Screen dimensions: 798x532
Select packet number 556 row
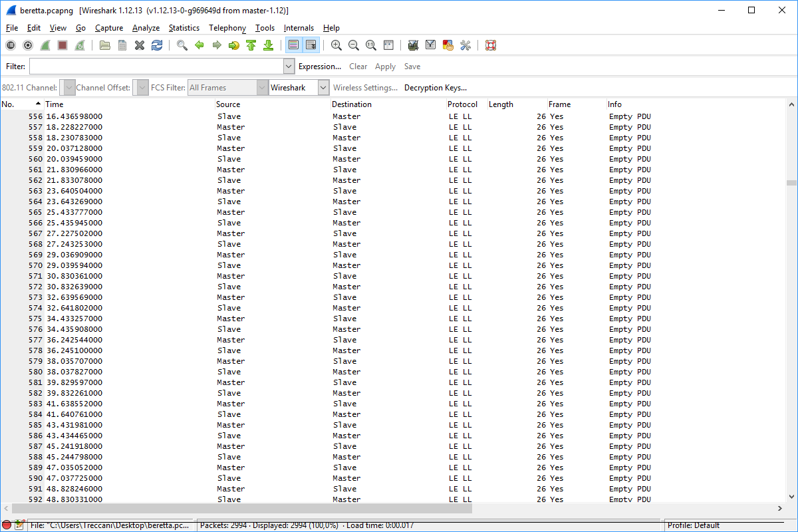[x=393, y=116]
